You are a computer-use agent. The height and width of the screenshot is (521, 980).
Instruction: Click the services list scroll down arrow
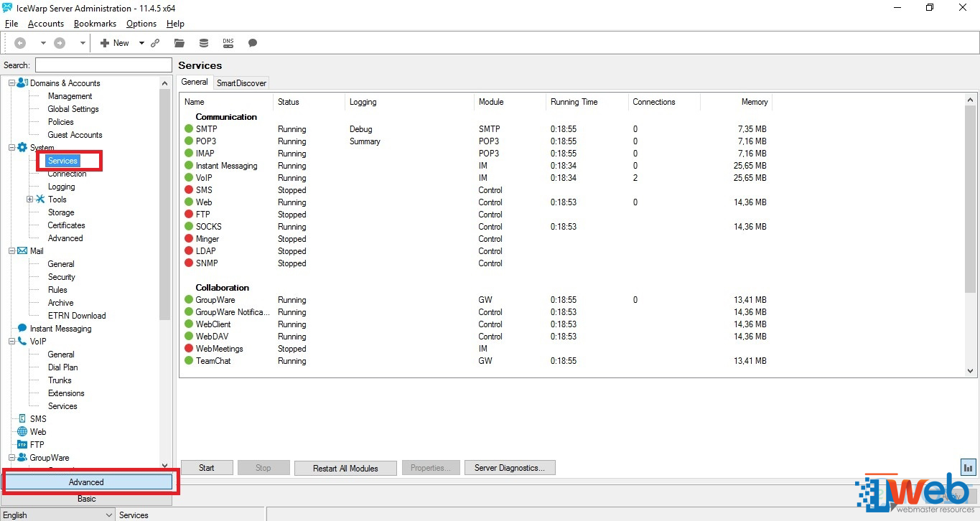coord(971,371)
